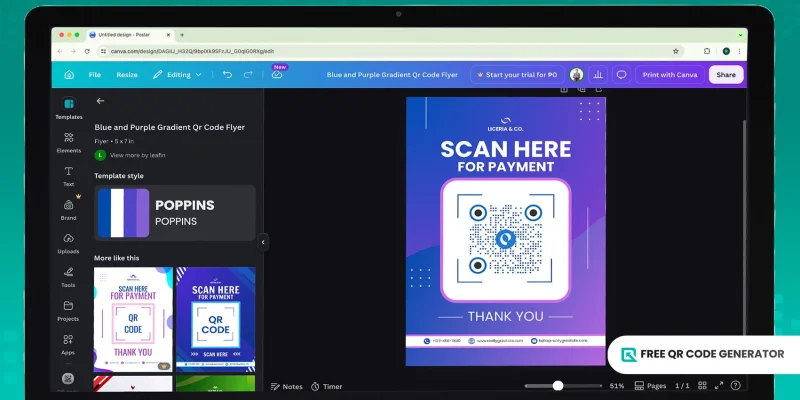The width and height of the screenshot is (800, 400).
Task: Open the grid view icon
Action: [702, 386]
